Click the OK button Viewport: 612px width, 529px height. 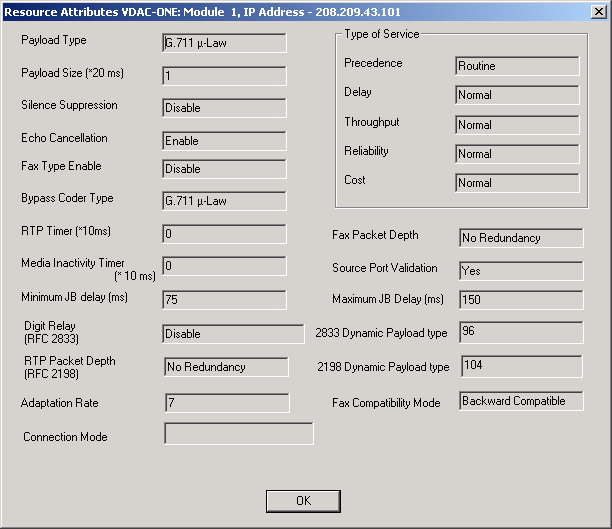coord(304,500)
